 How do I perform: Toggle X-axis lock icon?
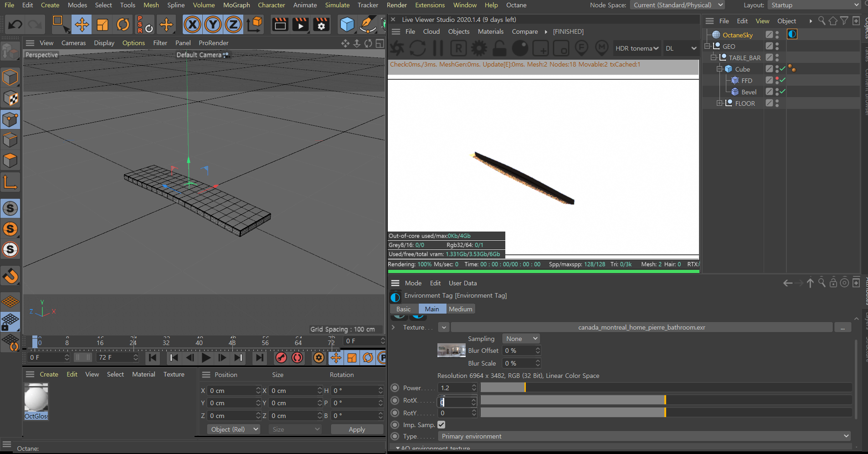coord(192,25)
